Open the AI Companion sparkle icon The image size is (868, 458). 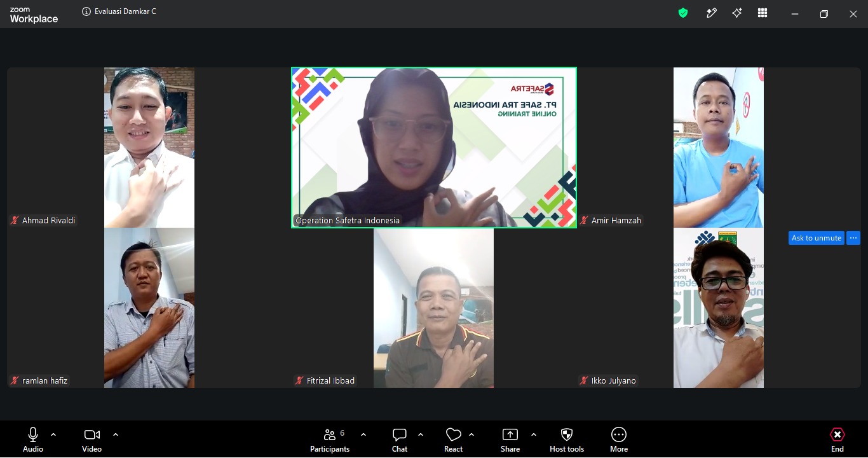point(737,13)
